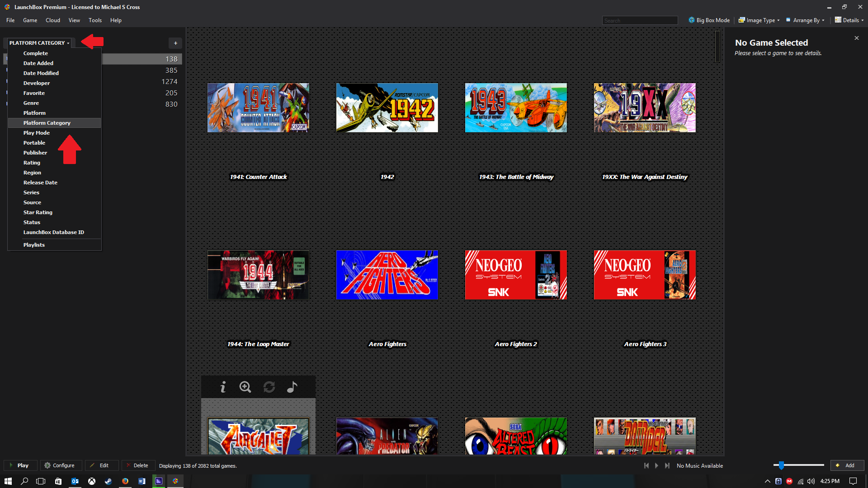Image resolution: width=868 pixels, height=488 pixels.
Task: Click the music note icon above Air Gallet
Action: (292, 387)
